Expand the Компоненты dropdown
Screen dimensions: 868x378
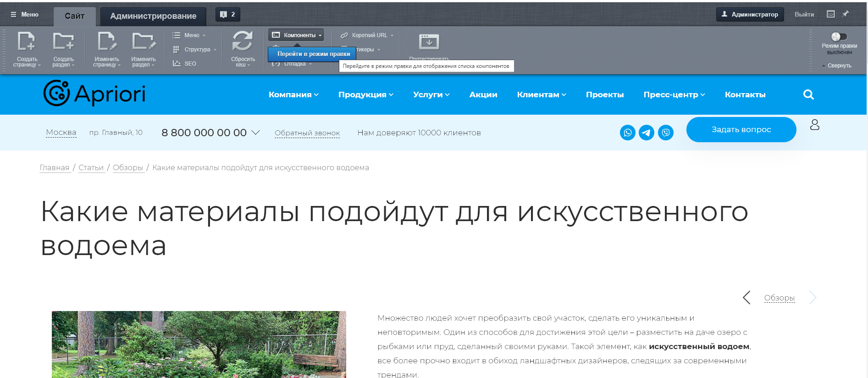pos(296,35)
